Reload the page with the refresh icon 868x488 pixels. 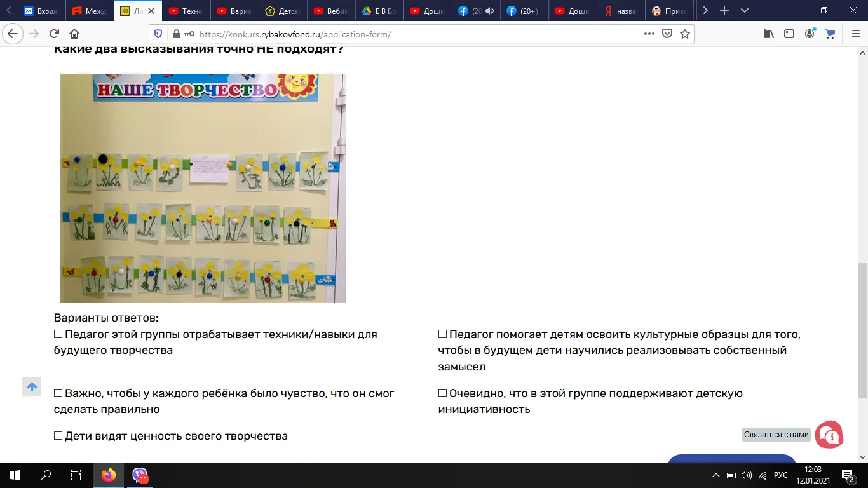(54, 34)
